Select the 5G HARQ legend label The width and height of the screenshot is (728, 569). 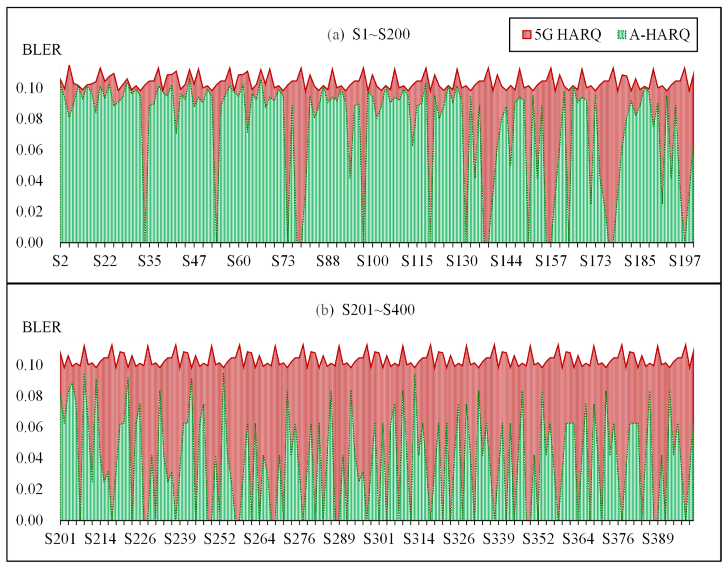567,34
